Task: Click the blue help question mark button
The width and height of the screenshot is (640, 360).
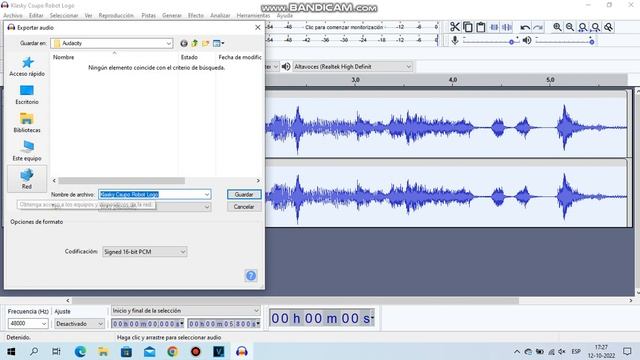Action: coord(251,276)
